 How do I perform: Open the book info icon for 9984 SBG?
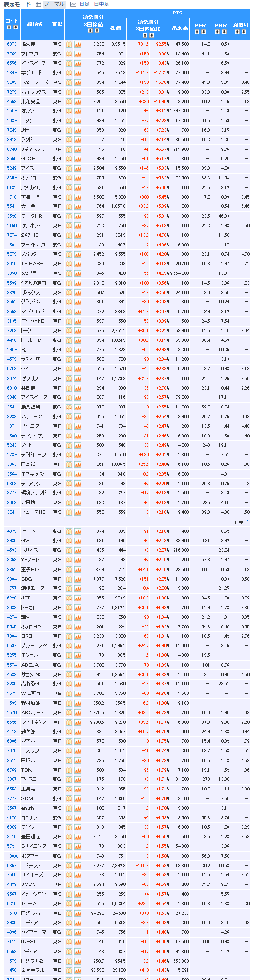(x=68, y=579)
